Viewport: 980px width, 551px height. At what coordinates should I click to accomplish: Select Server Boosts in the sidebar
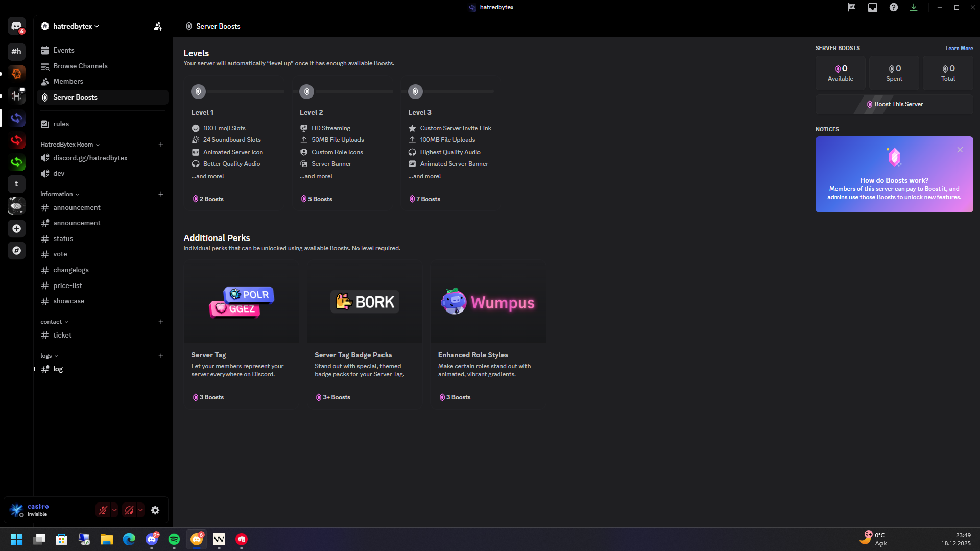103,98
